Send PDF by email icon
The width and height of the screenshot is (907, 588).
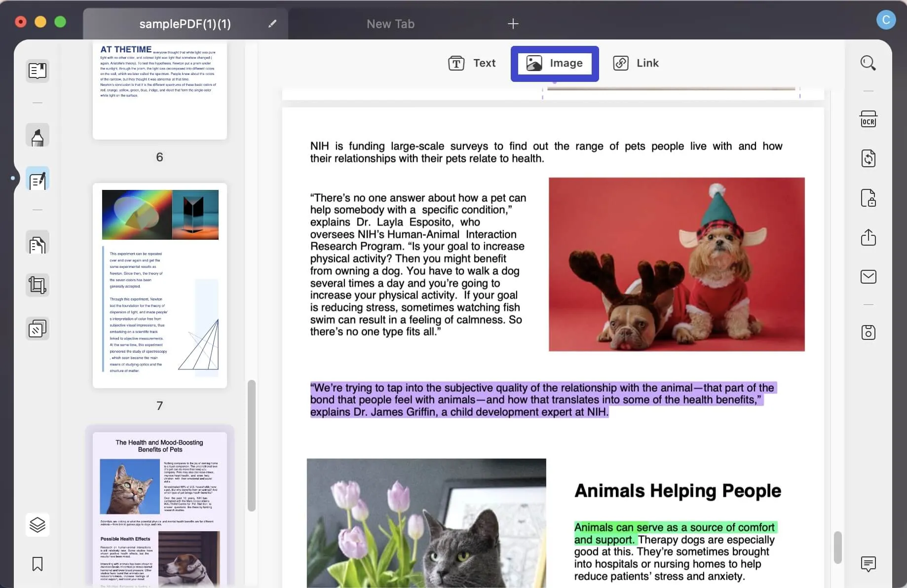(869, 277)
